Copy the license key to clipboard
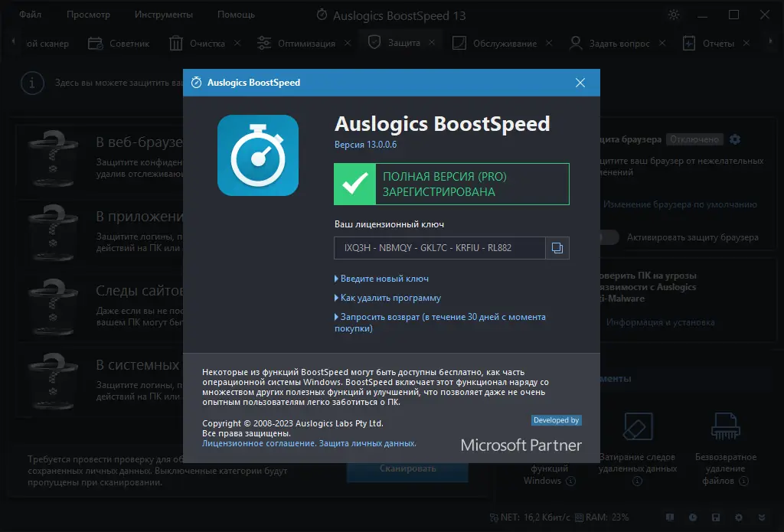Viewport: 784px width, 532px height. tap(559, 247)
